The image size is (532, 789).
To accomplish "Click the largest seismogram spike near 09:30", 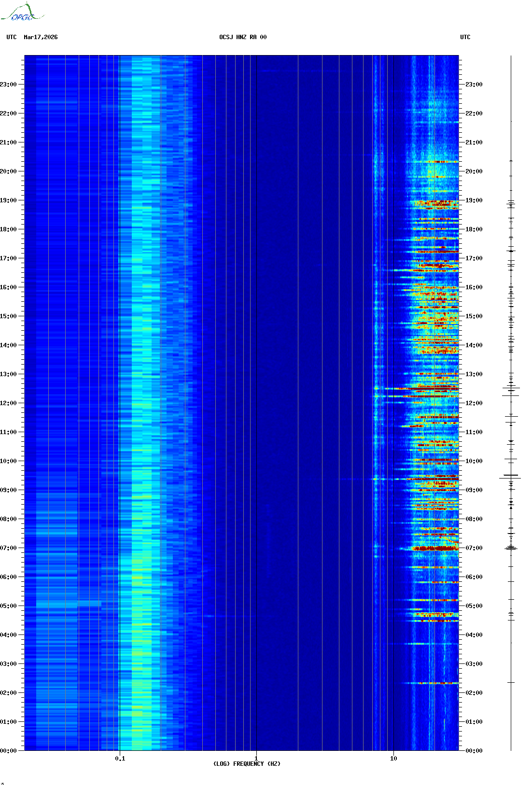I will click(x=510, y=478).
